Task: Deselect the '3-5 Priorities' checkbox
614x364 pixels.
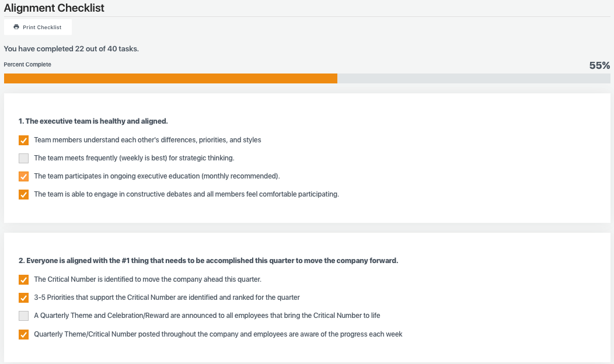Action: click(23, 297)
